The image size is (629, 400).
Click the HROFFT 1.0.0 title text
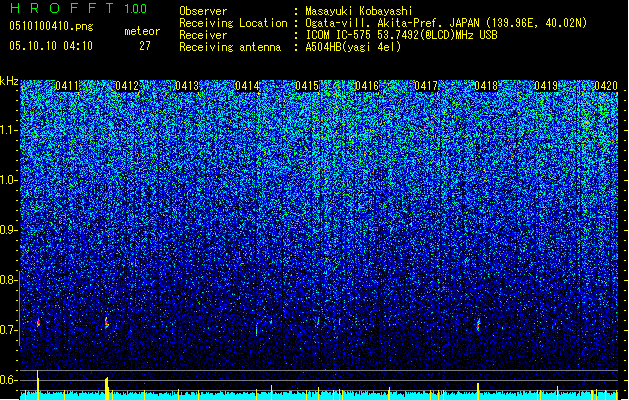[x=79, y=8]
